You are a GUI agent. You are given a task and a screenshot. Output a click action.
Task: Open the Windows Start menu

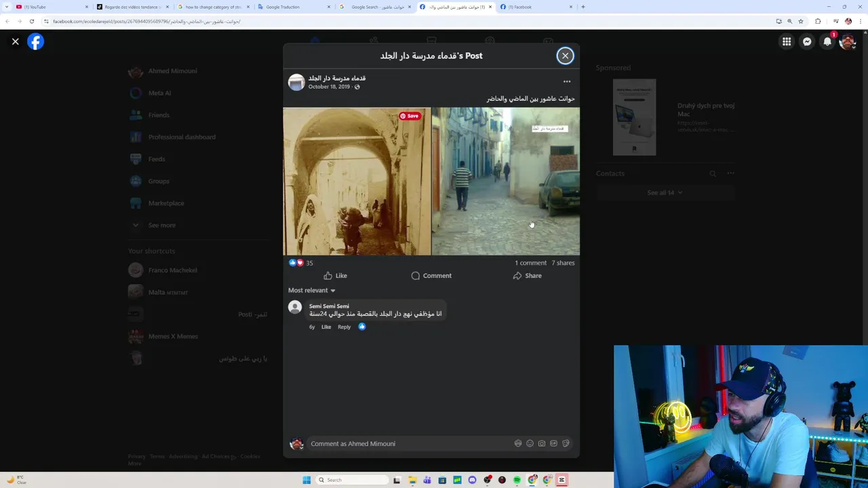click(307, 480)
